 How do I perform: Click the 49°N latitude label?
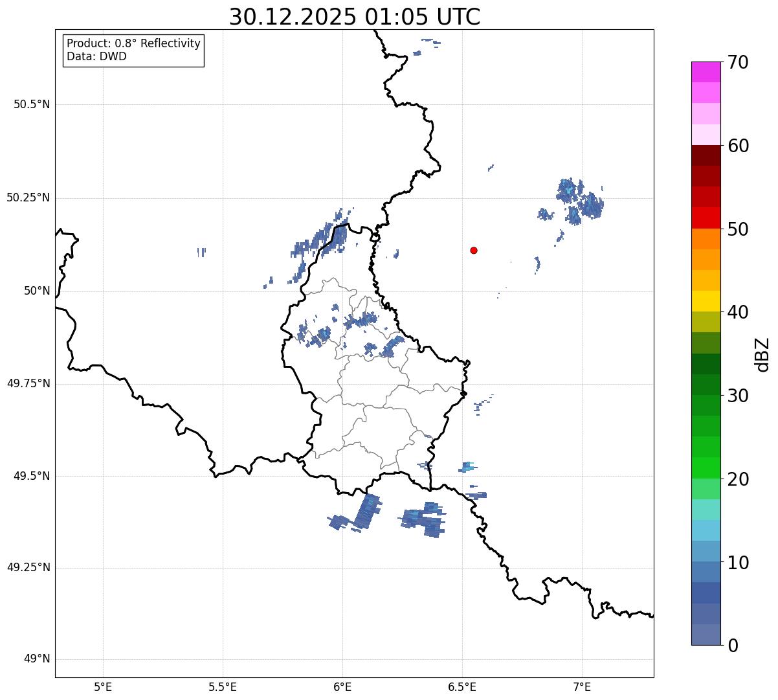click(37, 659)
